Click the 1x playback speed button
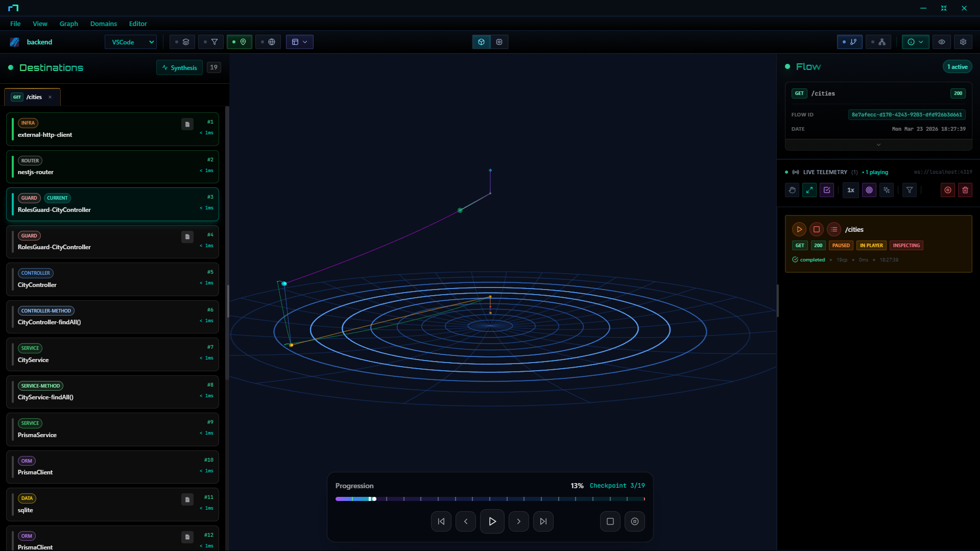Screen dimensions: 980x551 coord(850,190)
